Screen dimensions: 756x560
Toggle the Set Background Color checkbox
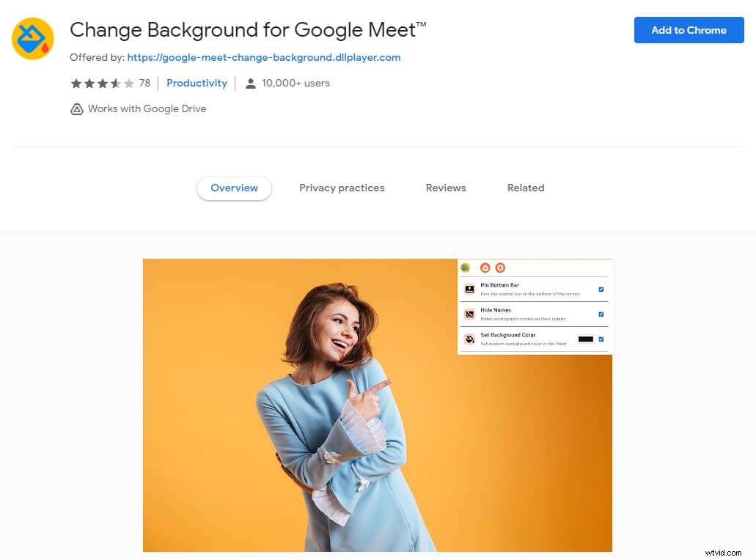[x=601, y=339]
